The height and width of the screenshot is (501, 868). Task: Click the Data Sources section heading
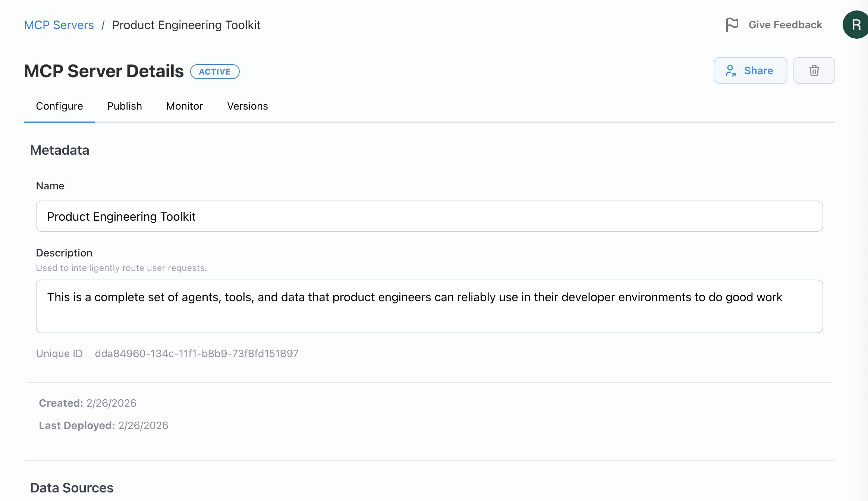coord(72,488)
